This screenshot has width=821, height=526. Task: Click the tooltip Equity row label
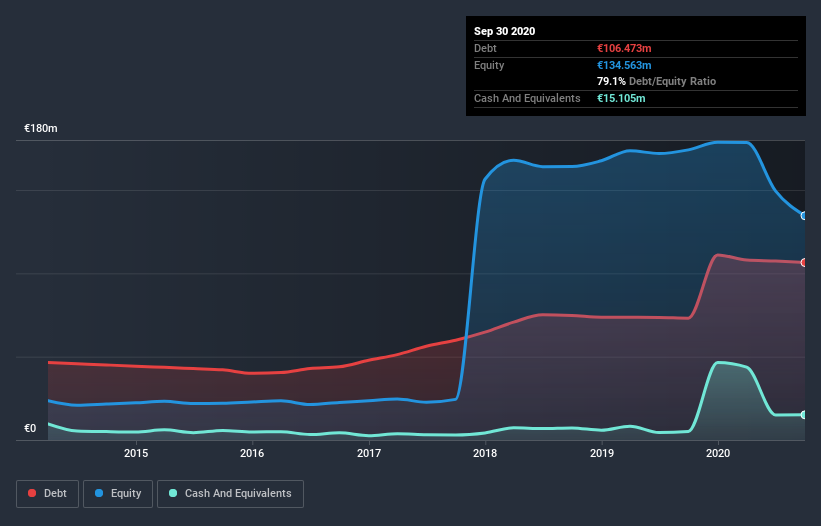(489, 65)
